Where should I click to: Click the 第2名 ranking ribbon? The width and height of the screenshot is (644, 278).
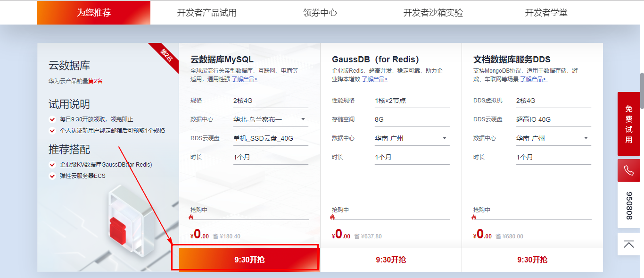166,56
